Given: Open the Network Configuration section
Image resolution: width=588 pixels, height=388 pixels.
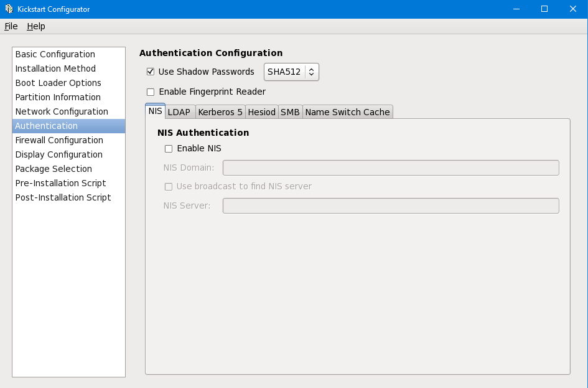Looking at the screenshot, I should click(62, 111).
